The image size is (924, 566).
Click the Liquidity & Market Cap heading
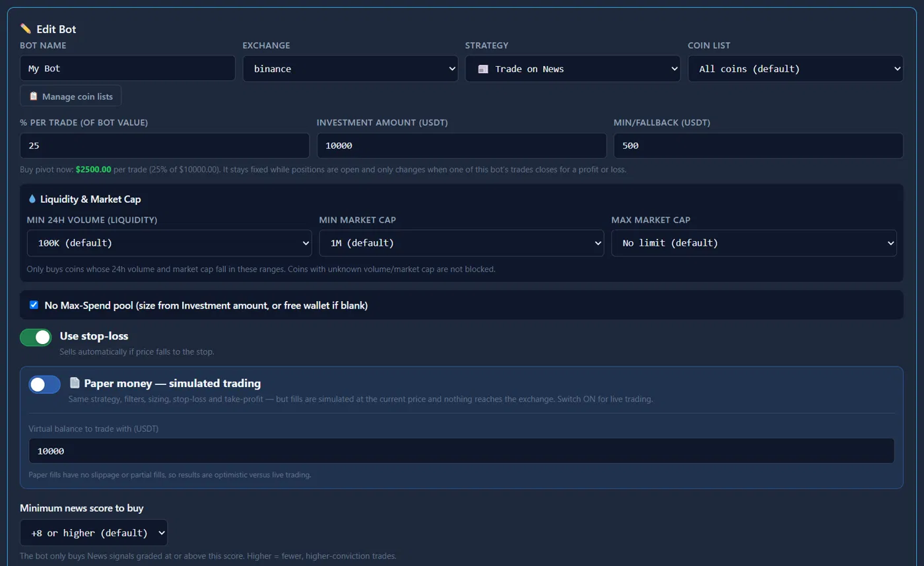90,199
